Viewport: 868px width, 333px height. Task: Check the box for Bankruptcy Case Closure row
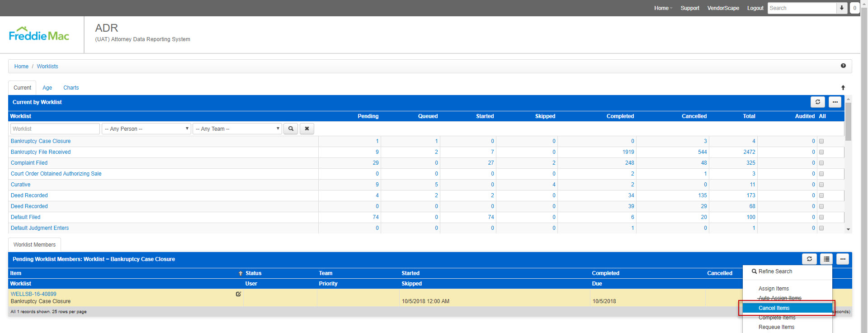[821, 141]
